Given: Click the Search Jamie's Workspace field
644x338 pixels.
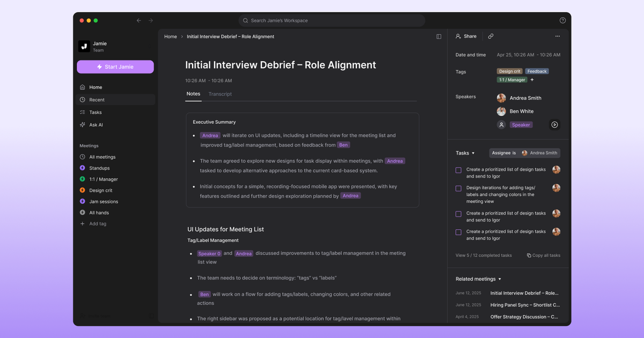Looking at the screenshot, I should tap(331, 20).
